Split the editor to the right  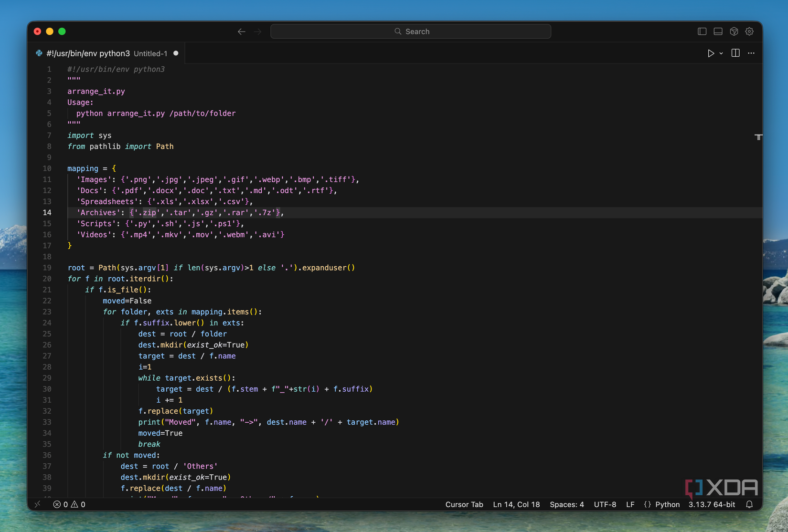point(735,53)
